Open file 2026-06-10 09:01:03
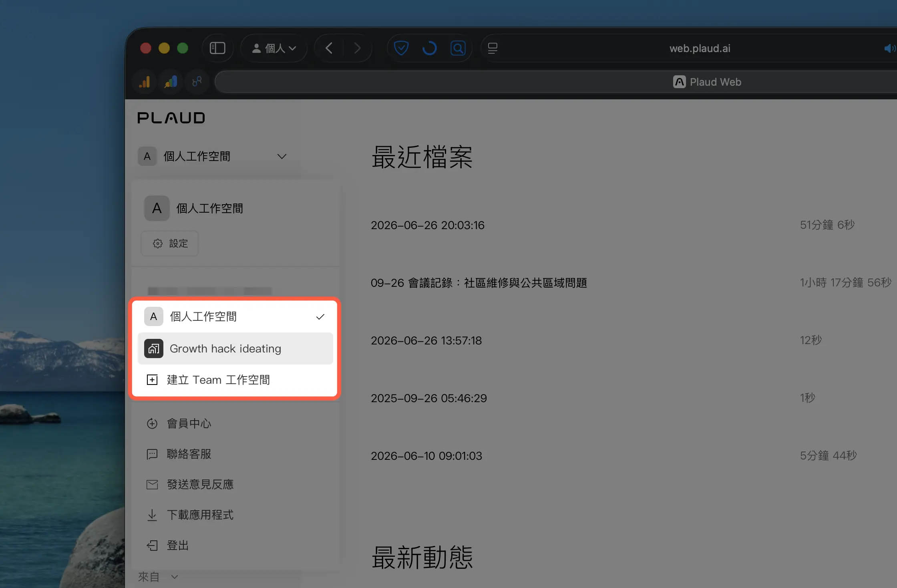The image size is (897, 588). 426,456
